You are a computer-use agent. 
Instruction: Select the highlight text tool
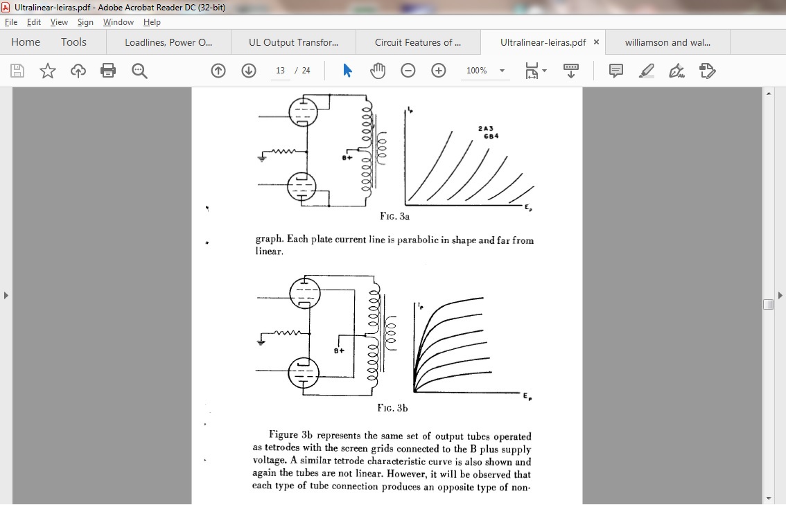click(x=647, y=71)
